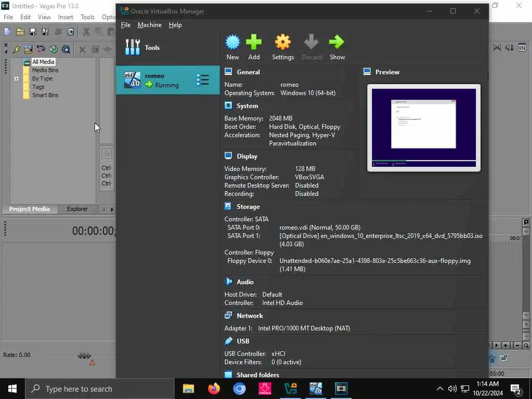The width and height of the screenshot is (532, 399).
Task: Open the Tools menu in Vegas Pro
Action: (87, 17)
